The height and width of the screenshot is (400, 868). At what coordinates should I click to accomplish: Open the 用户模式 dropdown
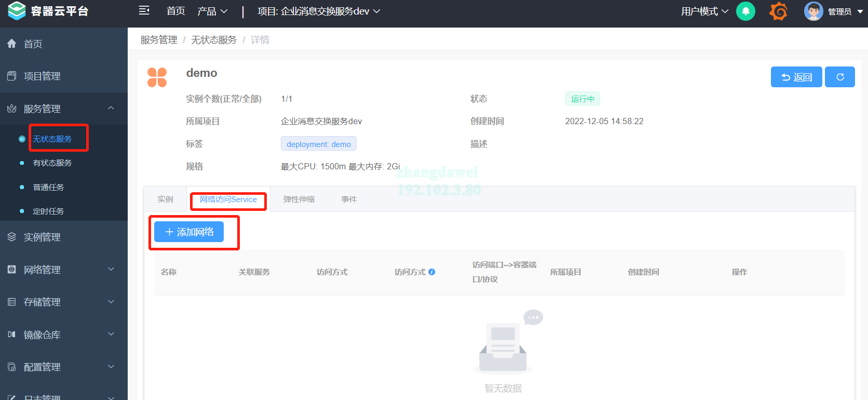click(x=704, y=11)
